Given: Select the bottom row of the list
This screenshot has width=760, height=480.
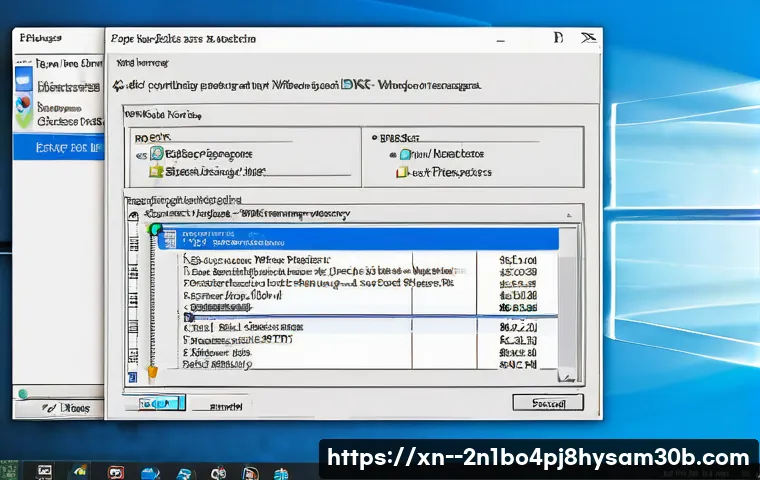Looking at the screenshot, I should tap(360, 364).
